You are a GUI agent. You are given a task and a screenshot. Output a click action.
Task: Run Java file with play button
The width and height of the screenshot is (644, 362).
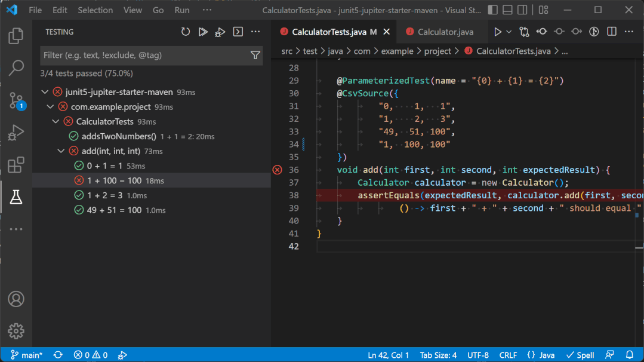click(x=497, y=32)
